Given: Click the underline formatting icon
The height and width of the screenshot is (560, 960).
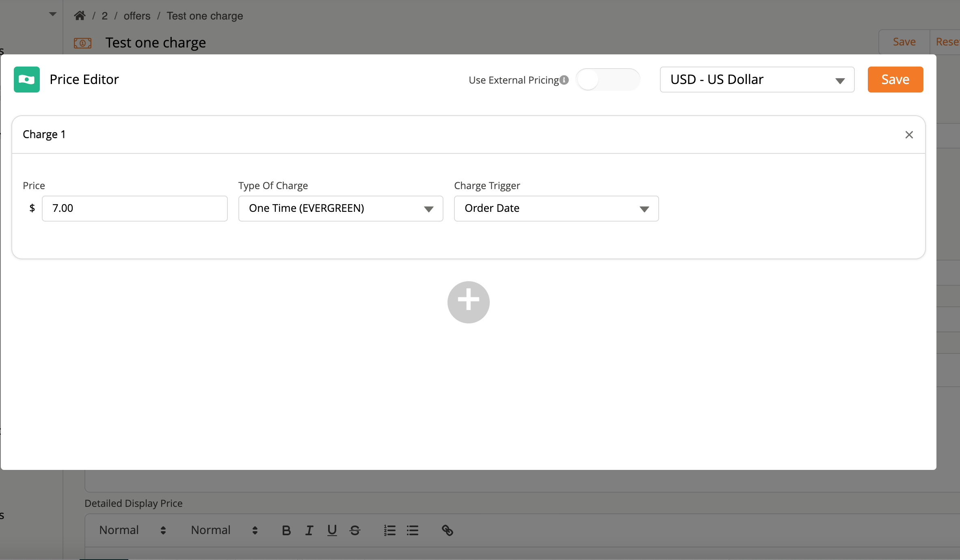Looking at the screenshot, I should [x=332, y=530].
